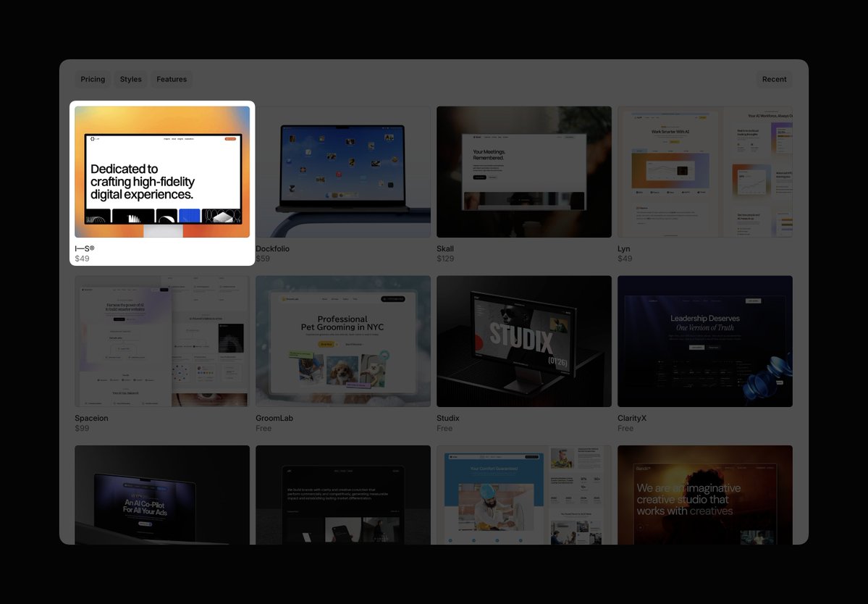This screenshot has width=868, height=604.
Task: Click the Dockfolio template title
Action: point(272,248)
